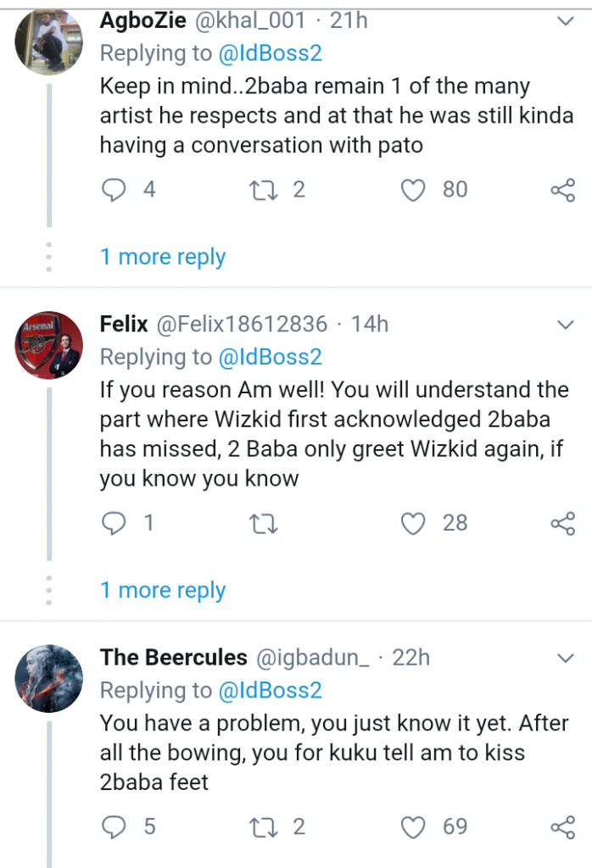Viewport: 592px width, 868px height.
Task: Like The Beercules' tweet
Action: (413, 826)
